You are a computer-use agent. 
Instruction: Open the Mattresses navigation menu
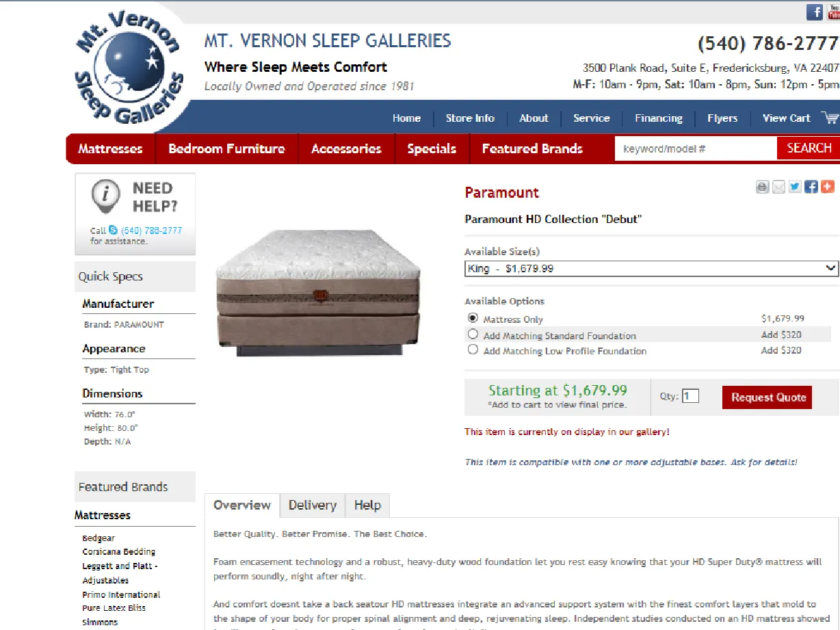[111, 148]
